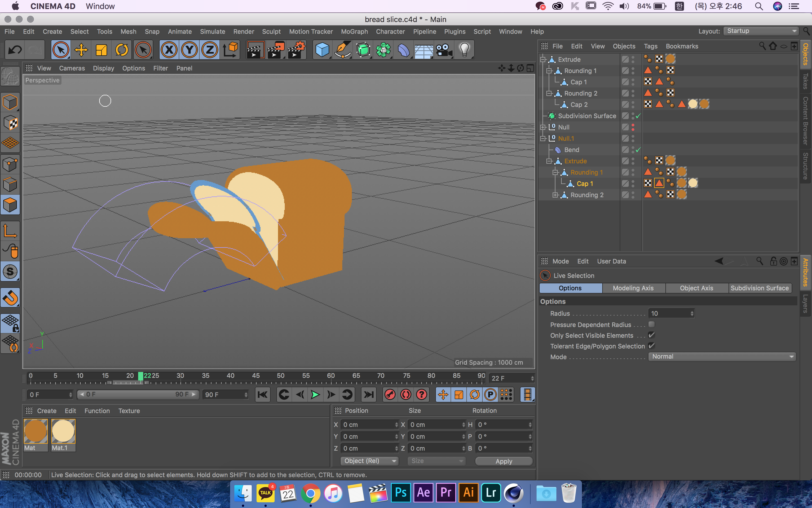Viewport: 812px width, 508px height.
Task: Select the Mat material swatch
Action: (x=36, y=432)
